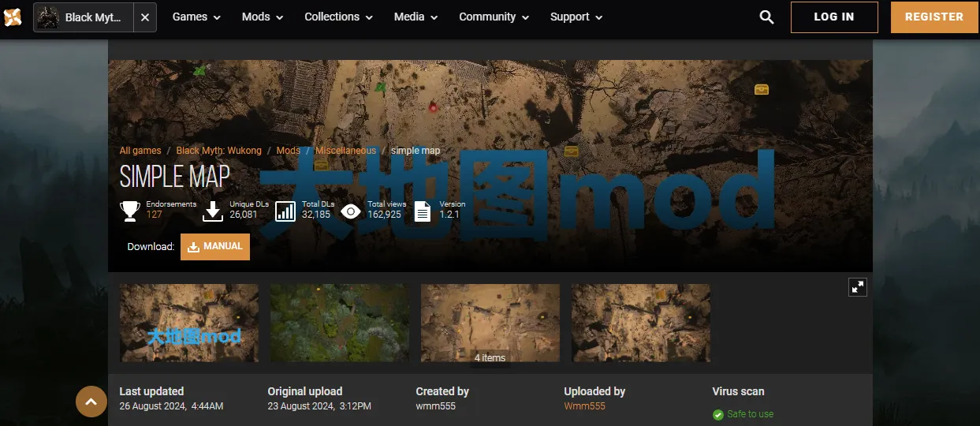
Task: Click the Unique DLs download icon
Action: [x=213, y=211]
